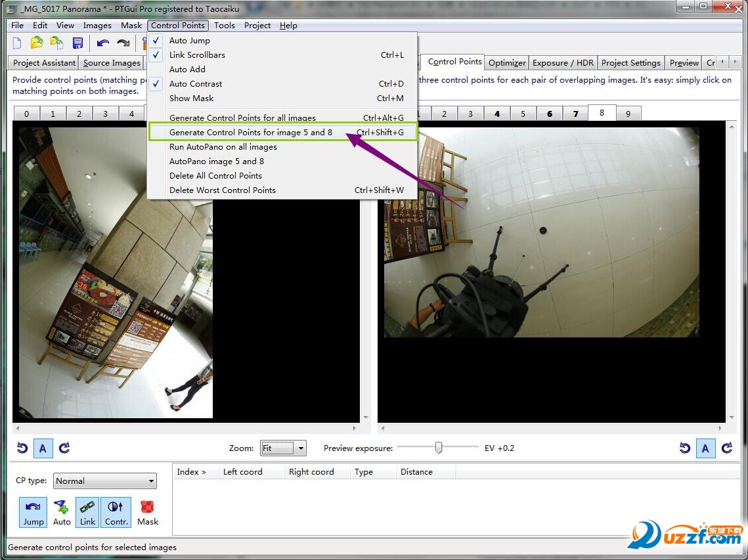Click the Open Project folder icon
Image resolution: width=748 pixels, height=560 pixels.
[37, 43]
